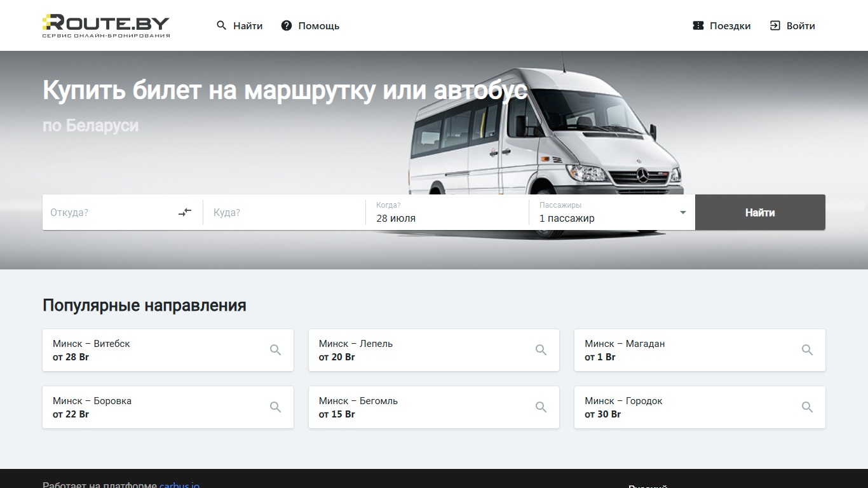Click the magnifier icon beside Найти in header

[x=221, y=25]
